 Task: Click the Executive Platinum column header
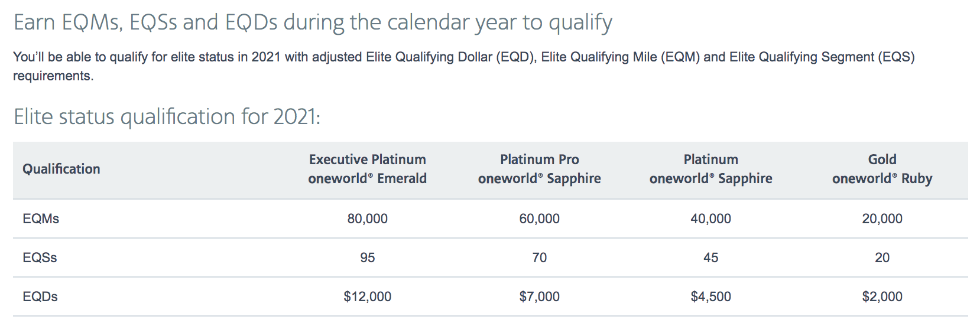[367, 169]
